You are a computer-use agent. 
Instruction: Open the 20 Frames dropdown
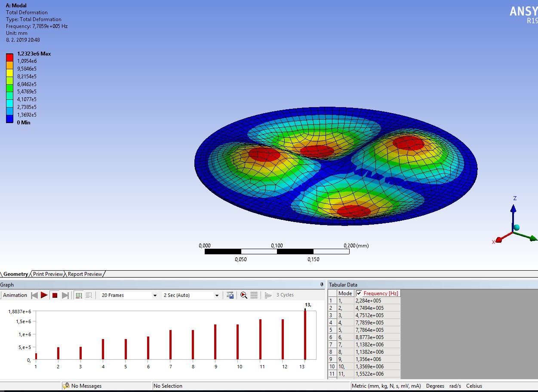point(129,295)
